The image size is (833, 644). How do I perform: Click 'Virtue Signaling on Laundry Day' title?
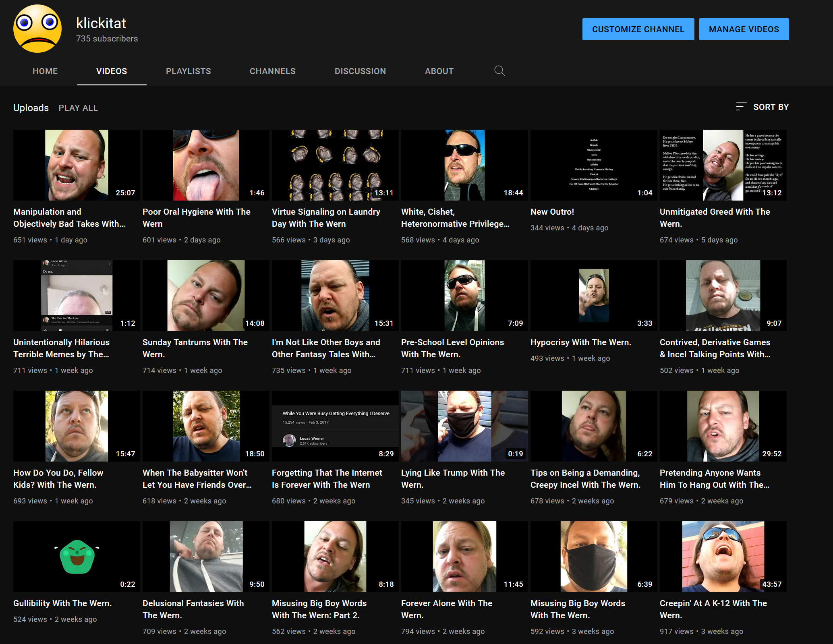[326, 218]
